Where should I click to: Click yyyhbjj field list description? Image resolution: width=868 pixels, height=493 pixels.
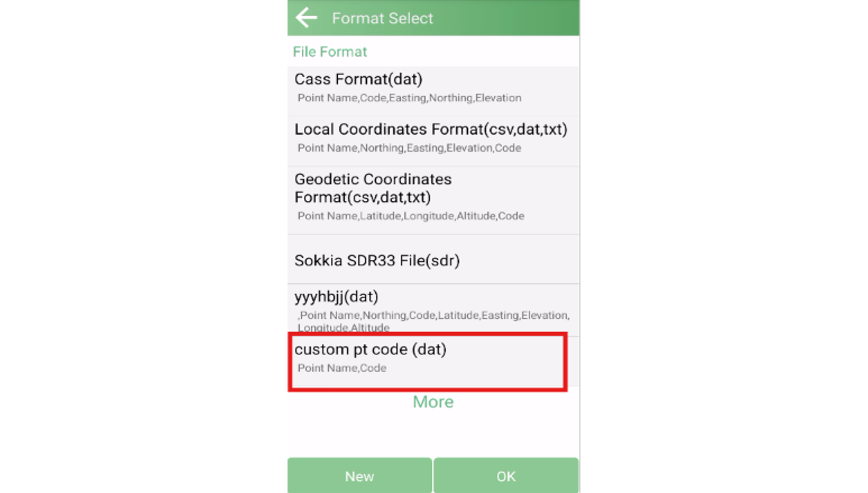(433, 321)
